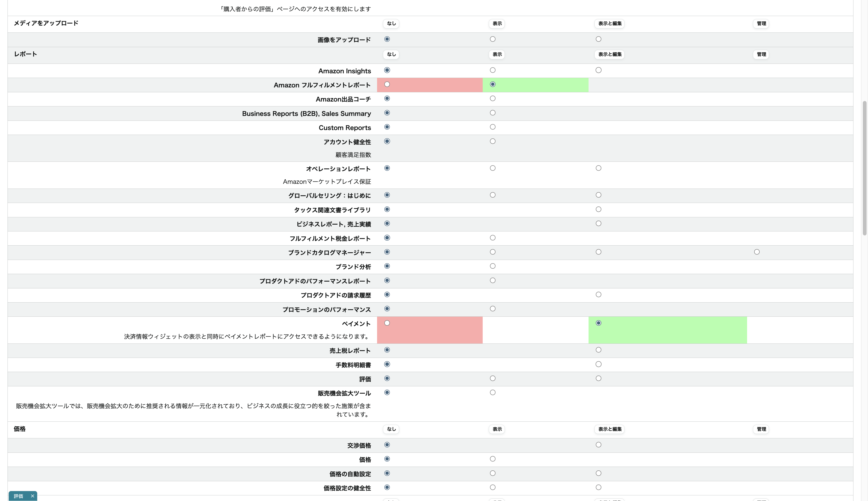Select 表示 for Amazon出品コーチ
The height and width of the screenshot is (501, 868).
pyautogui.click(x=493, y=98)
